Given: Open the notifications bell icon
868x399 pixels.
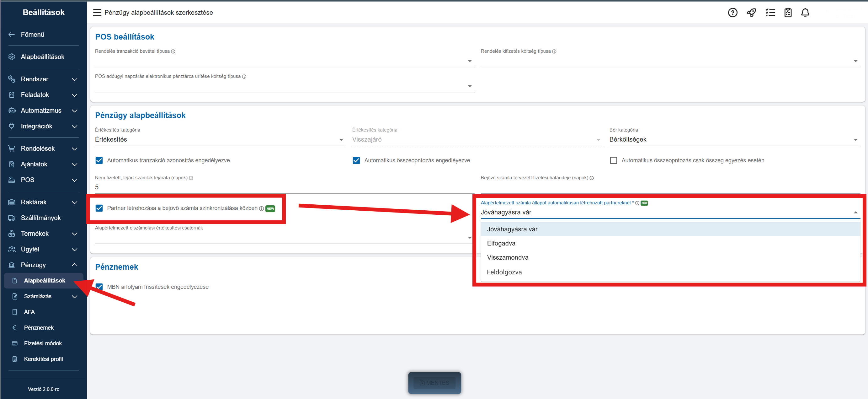Looking at the screenshot, I should [805, 13].
